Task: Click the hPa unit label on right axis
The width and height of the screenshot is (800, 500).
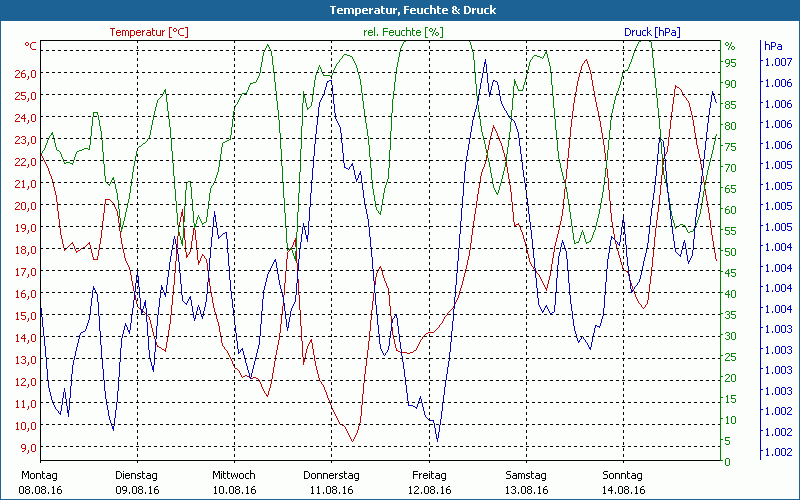Action: click(773, 47)
